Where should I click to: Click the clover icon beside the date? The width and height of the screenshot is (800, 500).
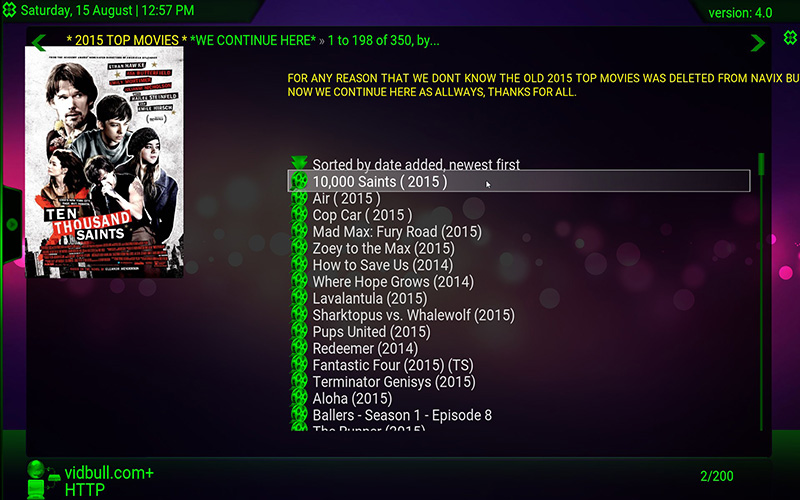point(9,11)
